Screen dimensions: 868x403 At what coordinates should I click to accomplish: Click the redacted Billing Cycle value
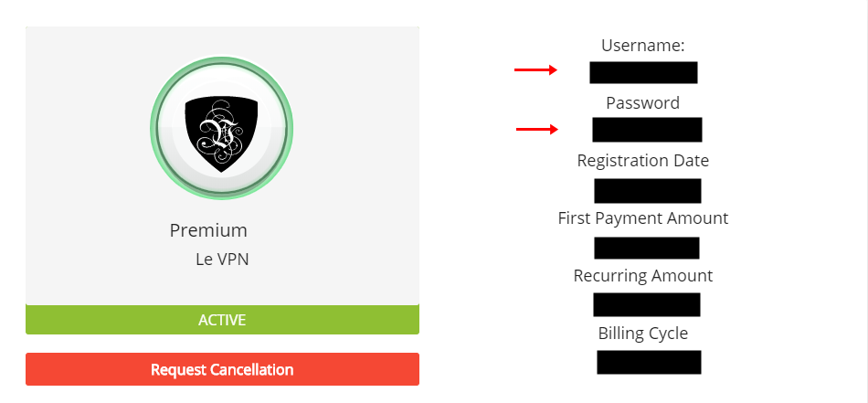(x=649, y=362)
